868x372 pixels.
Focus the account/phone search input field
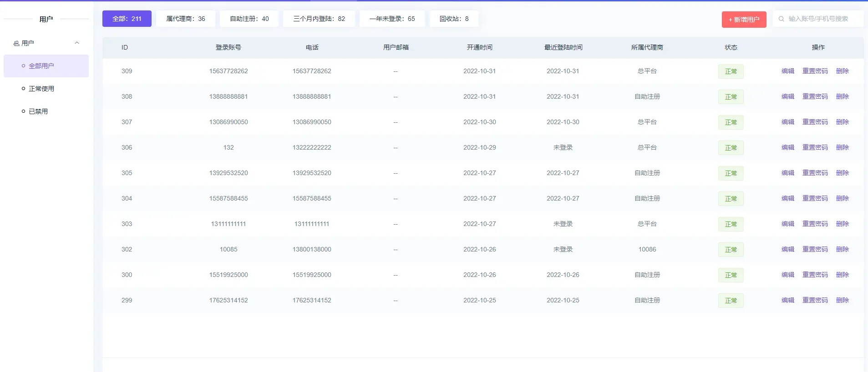pos(822,19)
